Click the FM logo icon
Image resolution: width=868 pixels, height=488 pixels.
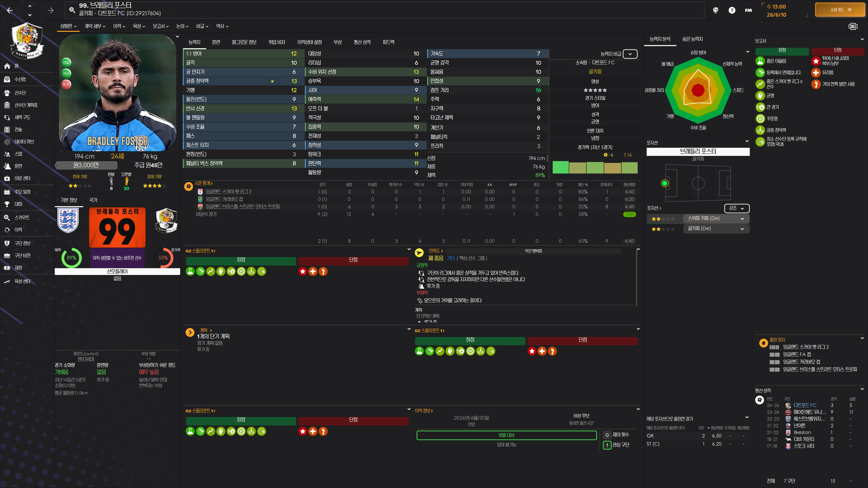tap(748, 10)
